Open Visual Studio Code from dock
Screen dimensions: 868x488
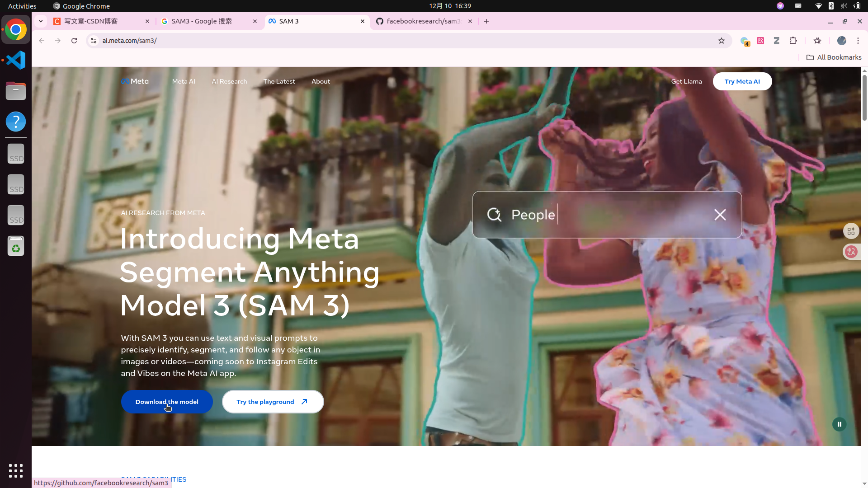16,60
